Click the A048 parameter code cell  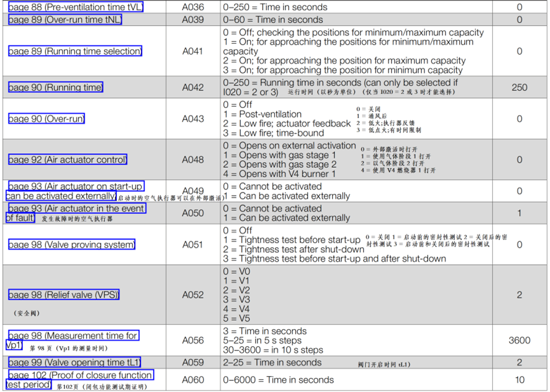pyautogui.click(x=193, y=159)
